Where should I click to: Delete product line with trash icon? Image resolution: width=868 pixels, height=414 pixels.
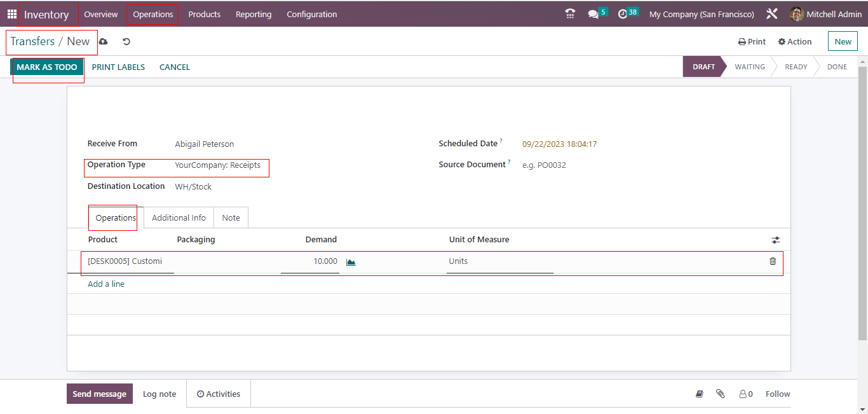click(x=773, y=261)
